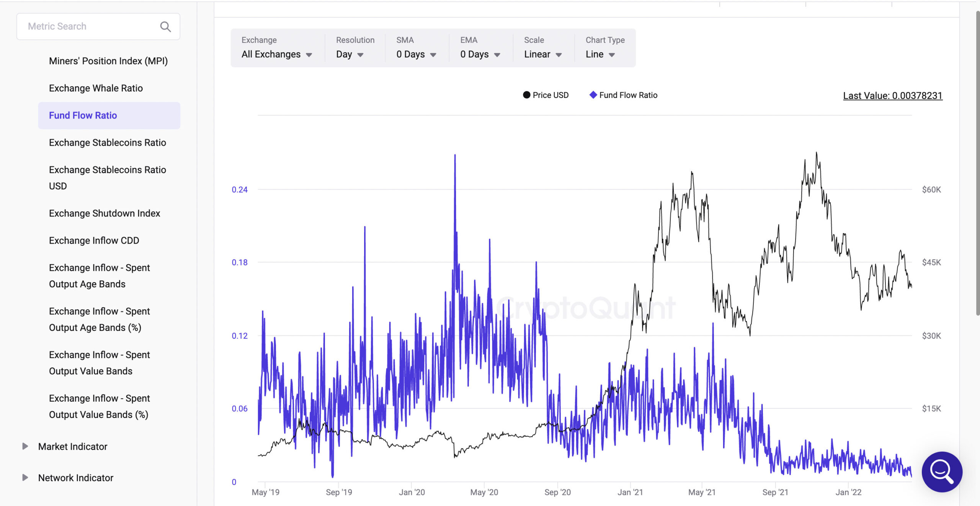
Task: Click the Last Value 0.00378231 link
Action: pos(893,96)
